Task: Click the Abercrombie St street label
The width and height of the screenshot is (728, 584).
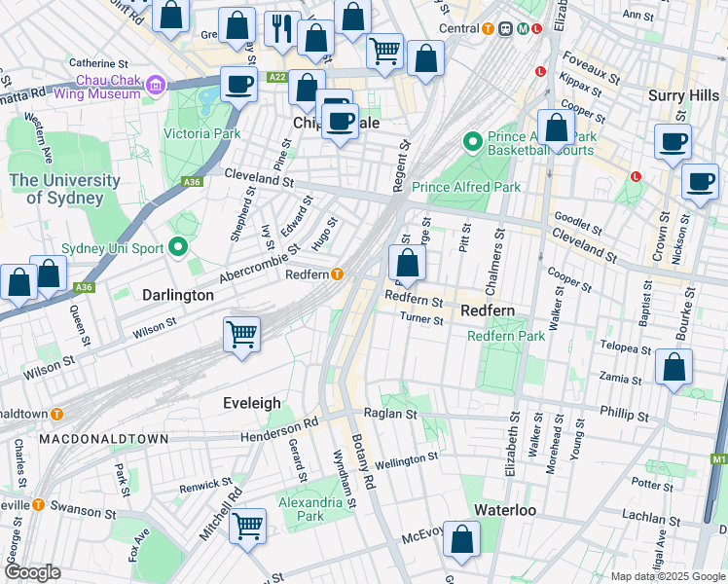Action: [260, 263]
